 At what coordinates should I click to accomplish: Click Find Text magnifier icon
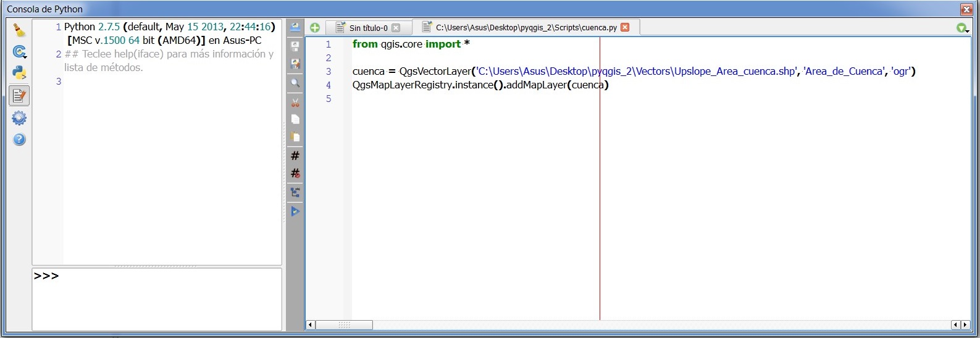[x=295, y=83]
